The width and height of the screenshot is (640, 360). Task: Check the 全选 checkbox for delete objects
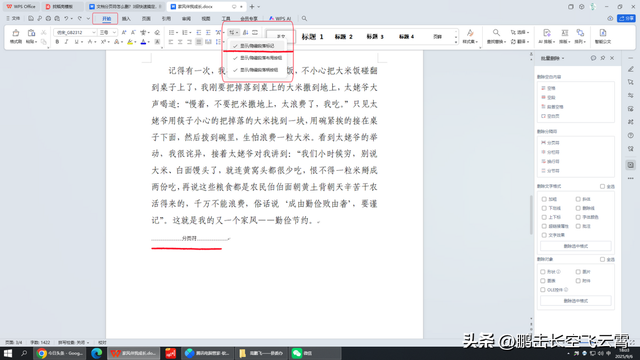click(602, 260)
